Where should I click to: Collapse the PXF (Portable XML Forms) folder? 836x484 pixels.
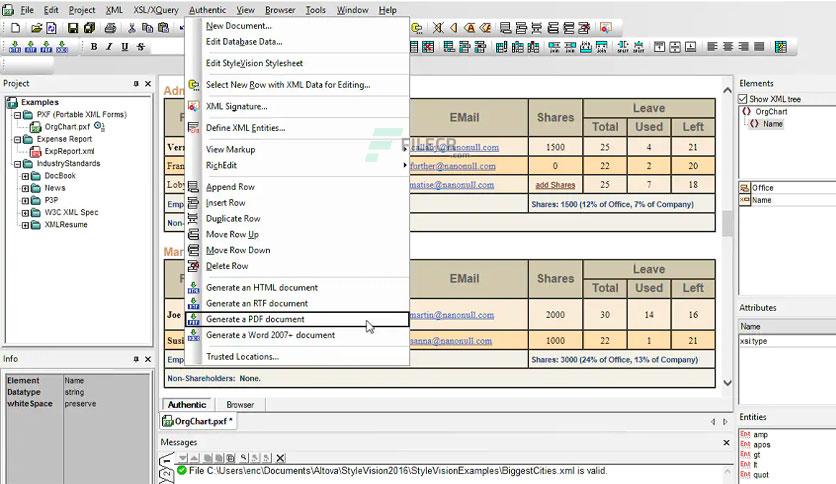click(x=17, y=115)
